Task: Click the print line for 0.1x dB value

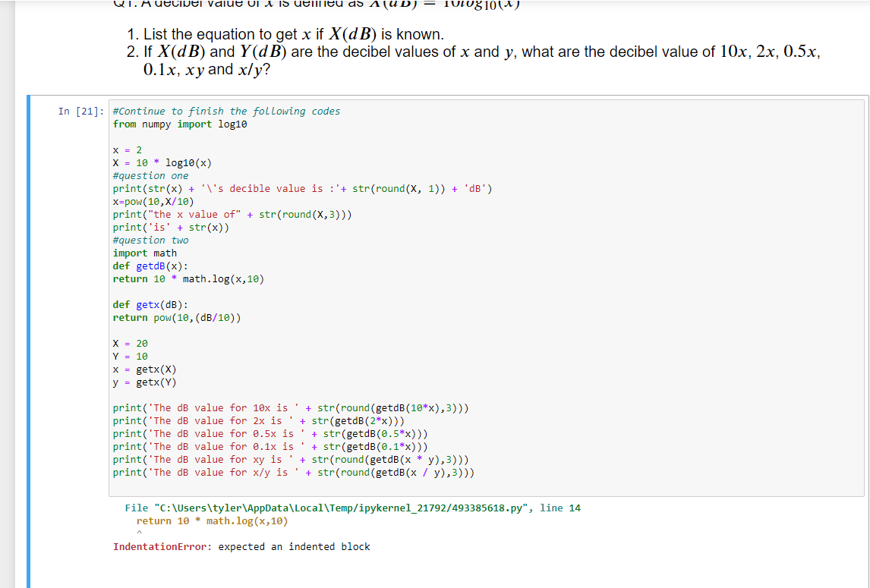Action: (x=270, y=447)
